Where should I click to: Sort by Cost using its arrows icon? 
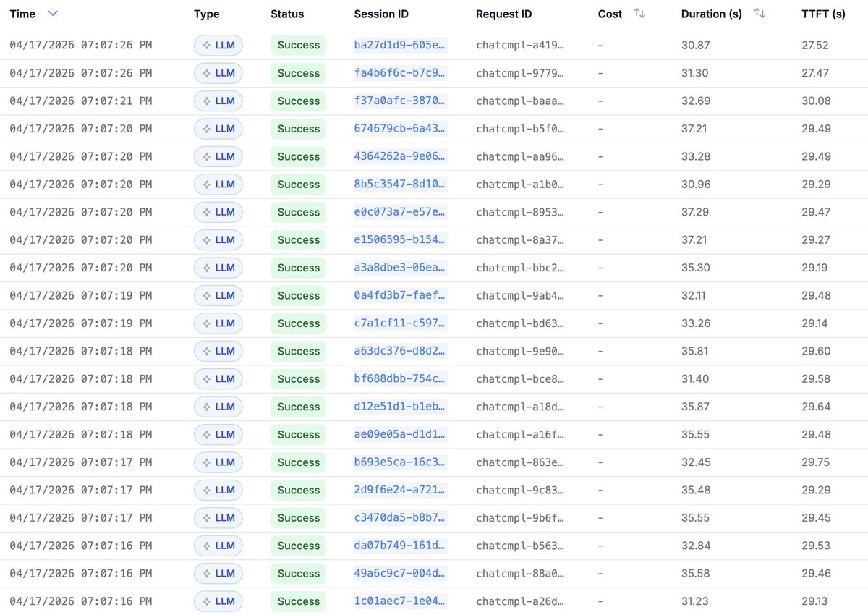(x=639, y=14)
